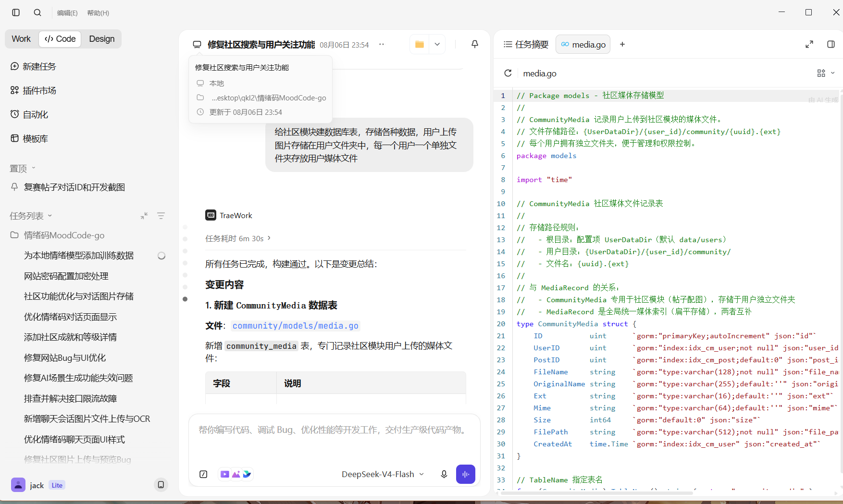Viewport: 843px width, 504px height.
Task: Expand the 任务耗时 6m 30s details
Action: [238, 238]
